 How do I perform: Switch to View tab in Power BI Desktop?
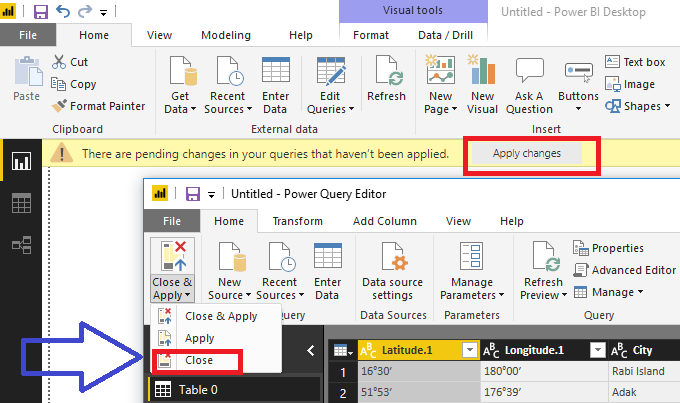point(159,35)
